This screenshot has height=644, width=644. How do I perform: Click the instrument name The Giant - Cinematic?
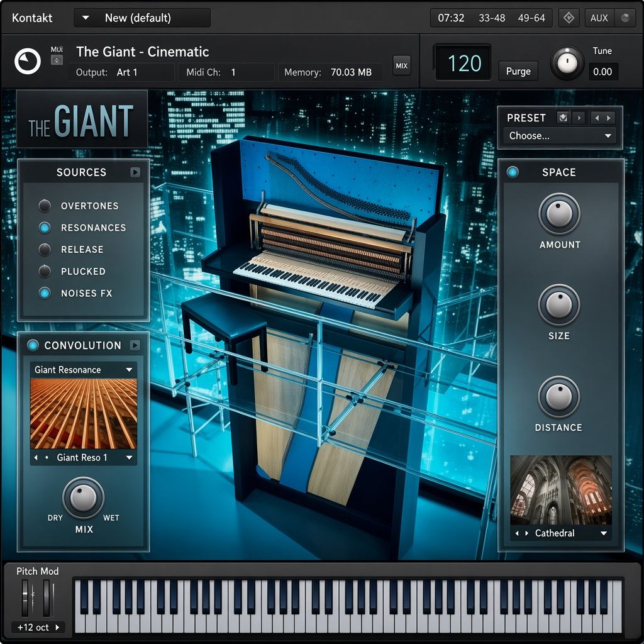point(143,52)
